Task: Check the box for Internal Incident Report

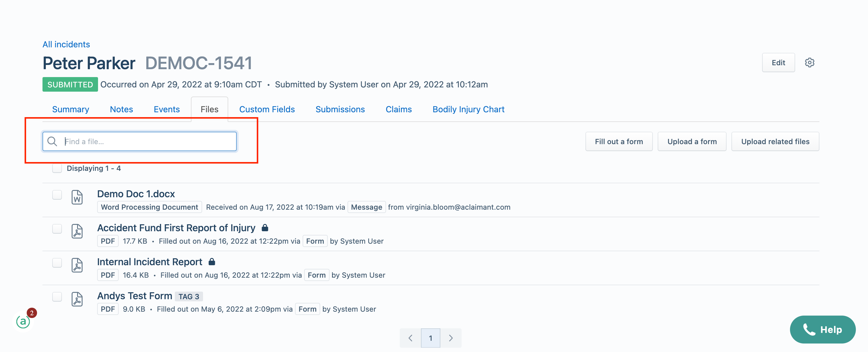Action: 57,263
